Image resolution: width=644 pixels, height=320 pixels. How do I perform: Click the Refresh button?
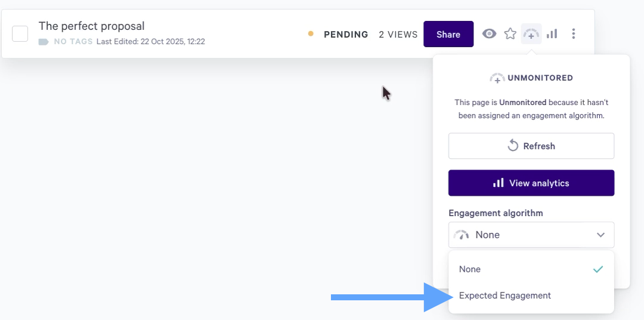tap(531, 146)
